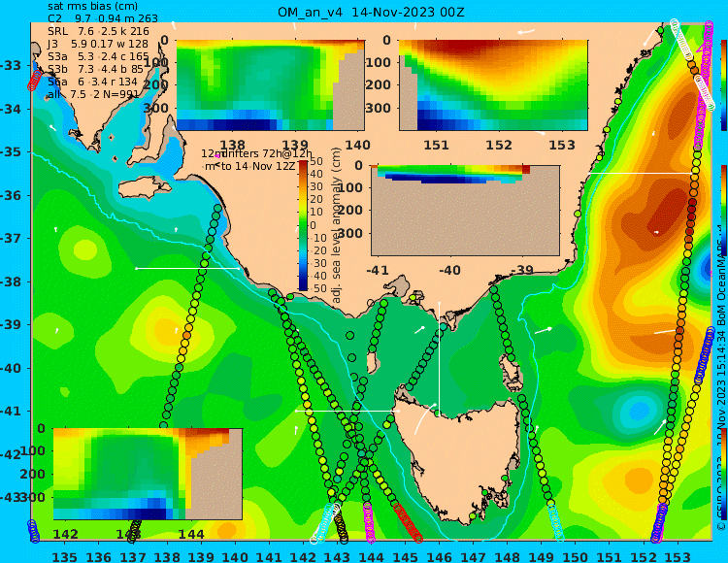728x563 pixels.
Task: Click the dark red warm eddy near 152.5E 36.5S
Action: [669, 214]
